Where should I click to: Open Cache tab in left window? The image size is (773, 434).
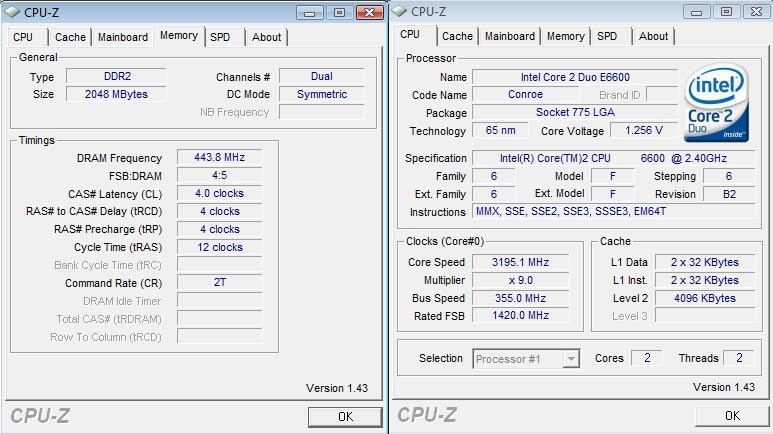click(x=70, y=37)
